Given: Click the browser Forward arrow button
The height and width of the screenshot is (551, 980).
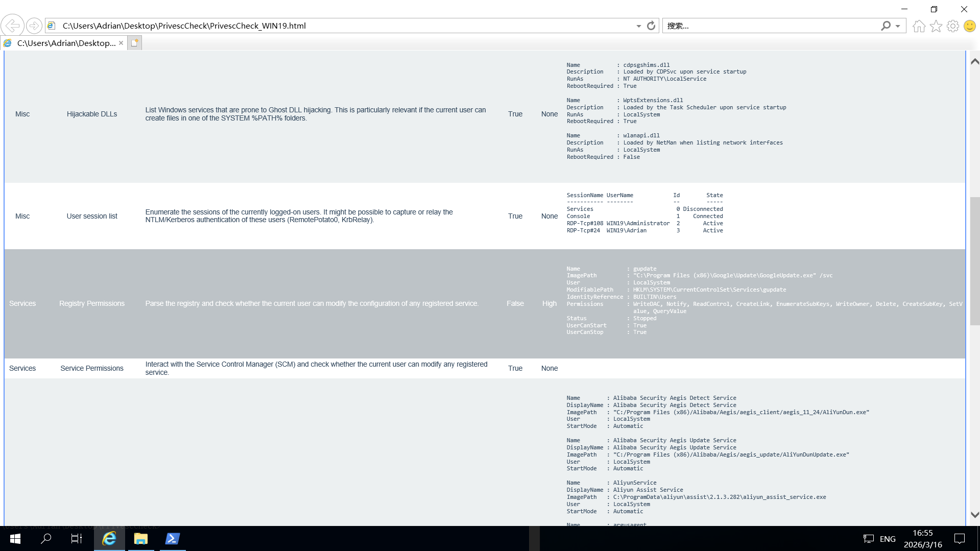Looking at the screenshot, I should [34, 26].
